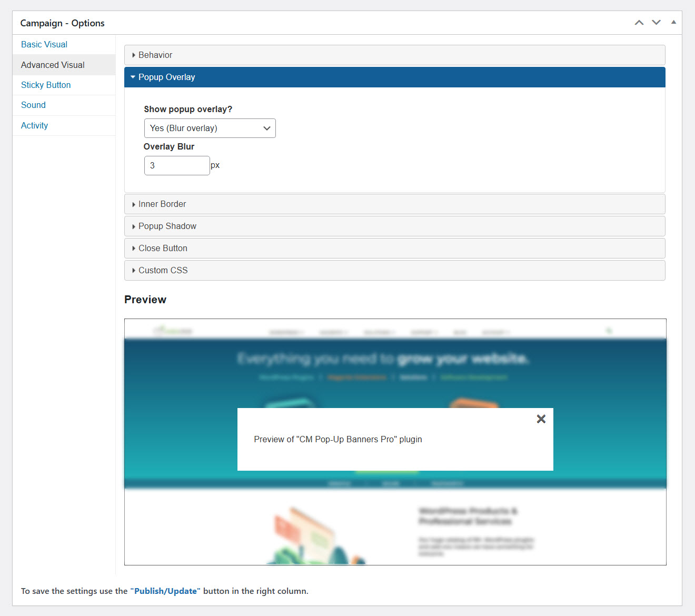Open the Show popup overlay dropdown
The image size is (695, 616).
(210, 128)
